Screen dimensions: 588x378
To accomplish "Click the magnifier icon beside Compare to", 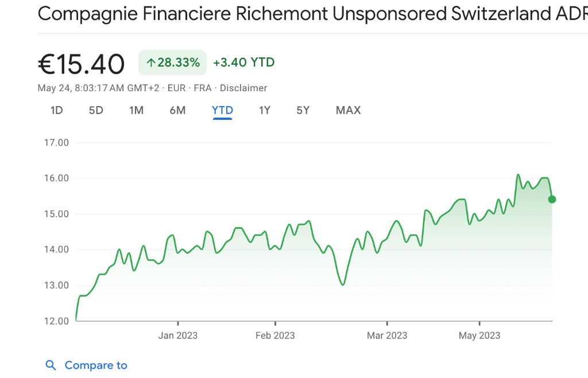I will click(x=51, y=365).
